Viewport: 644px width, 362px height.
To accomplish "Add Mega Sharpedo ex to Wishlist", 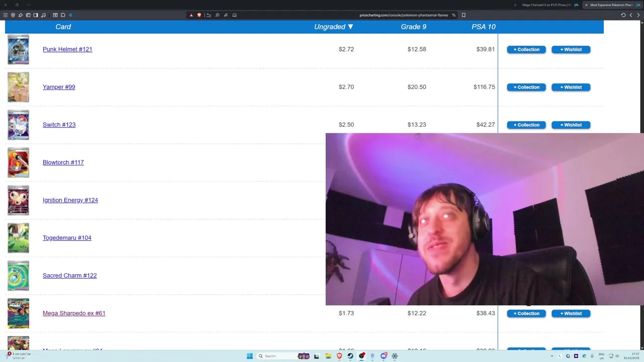I will [x=571, y=313].
